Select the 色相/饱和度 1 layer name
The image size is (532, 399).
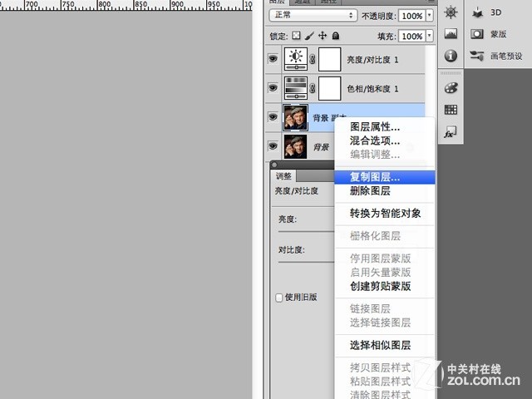pos(372,89)
